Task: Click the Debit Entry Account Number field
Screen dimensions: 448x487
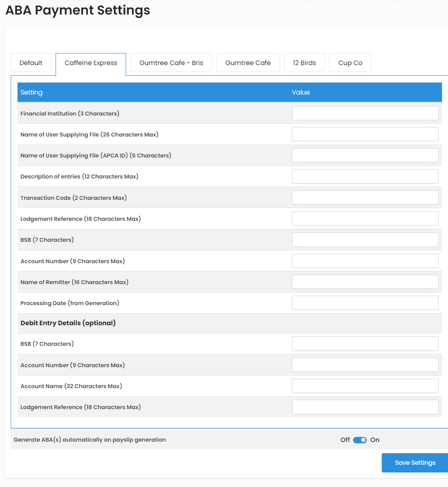Action: click(365, 365)
